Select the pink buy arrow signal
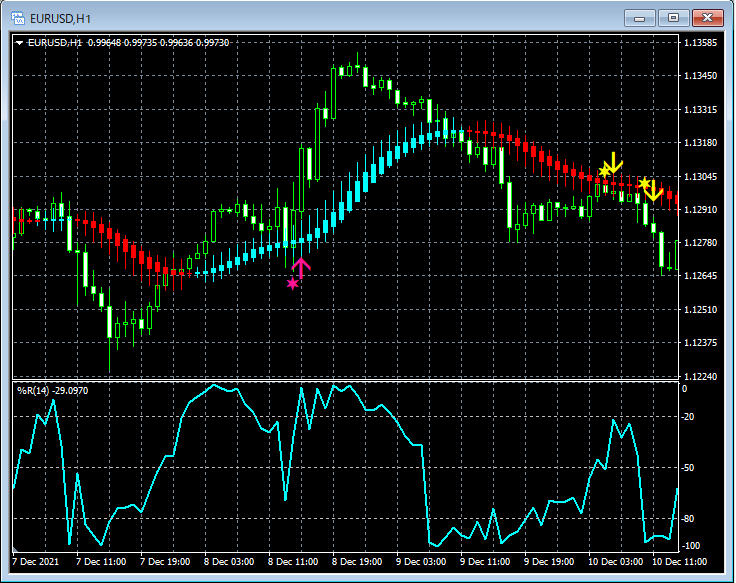 coord(301,268)
